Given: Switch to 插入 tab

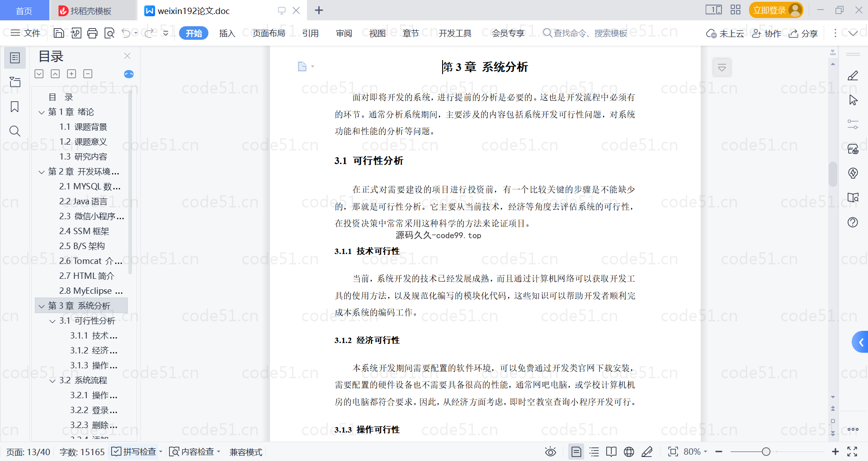Looking at the screenshot, I should point(227,33).
